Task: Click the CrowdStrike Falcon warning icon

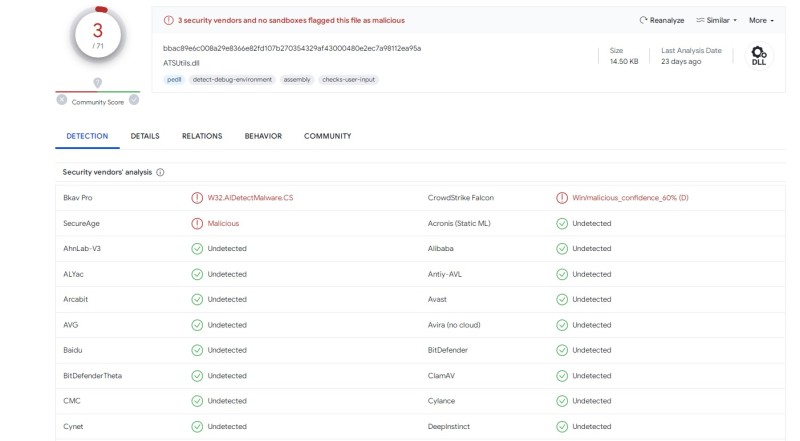Action: [562, 198]
